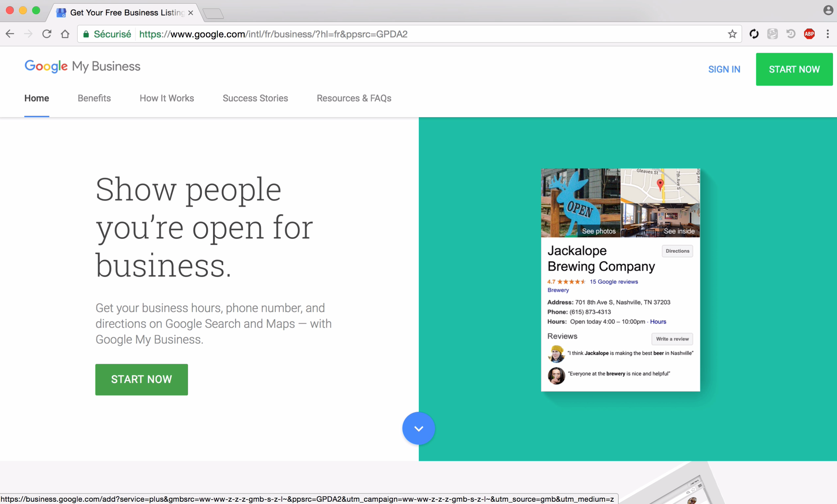Click the Directions button on business card
The width and height of the screenshot is (837, 504).
point(677,250)
